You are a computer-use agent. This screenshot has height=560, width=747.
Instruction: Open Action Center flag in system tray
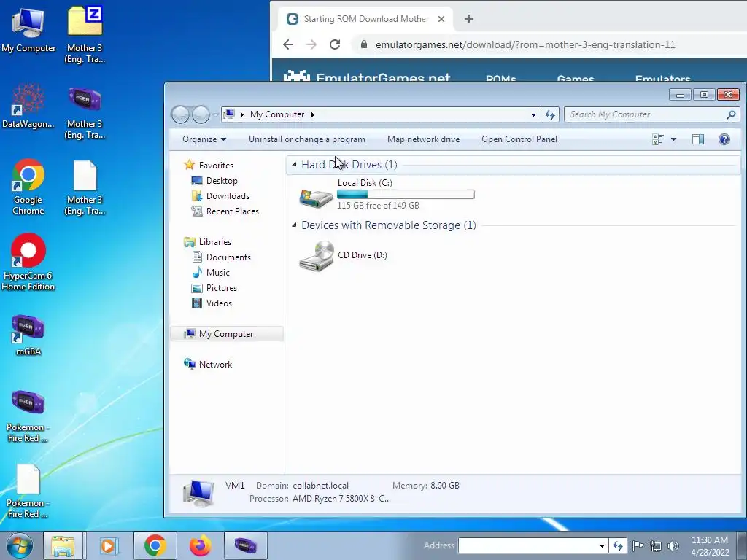click(638, 545)
